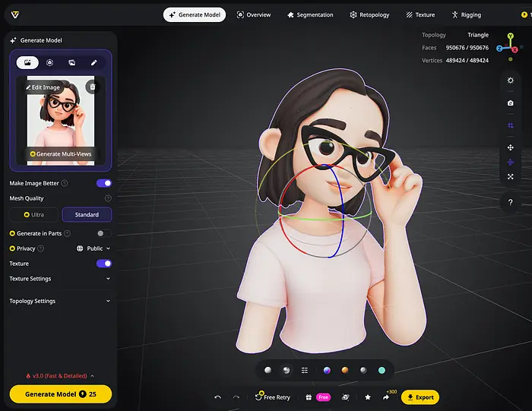
Task: Select the move gizmo tool
Action: coord(510,147)
